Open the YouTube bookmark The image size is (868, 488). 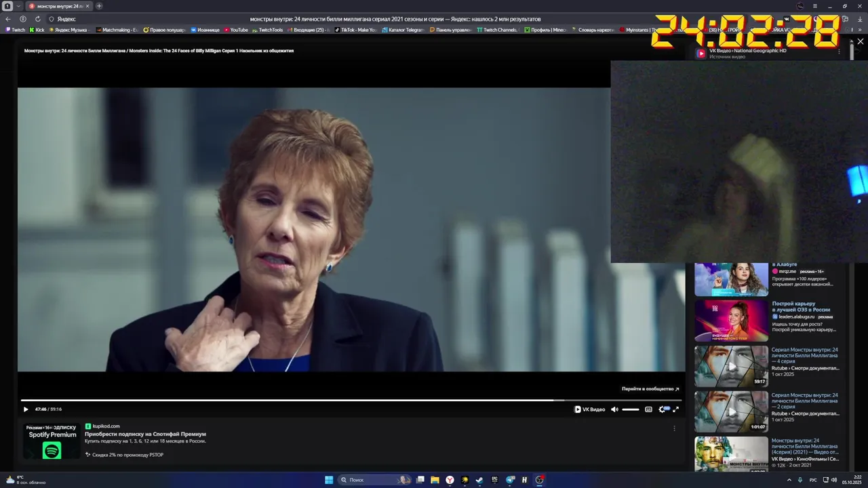[235, 30]
